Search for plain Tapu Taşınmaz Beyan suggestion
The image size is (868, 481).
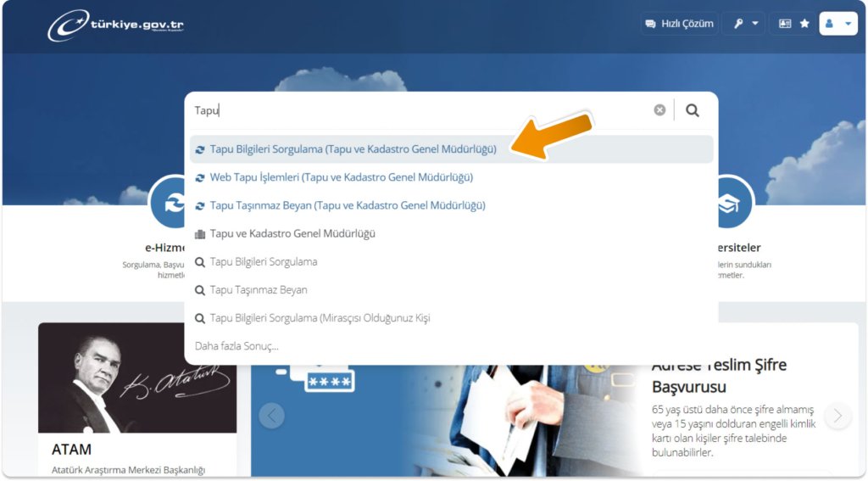coord(451,290)
